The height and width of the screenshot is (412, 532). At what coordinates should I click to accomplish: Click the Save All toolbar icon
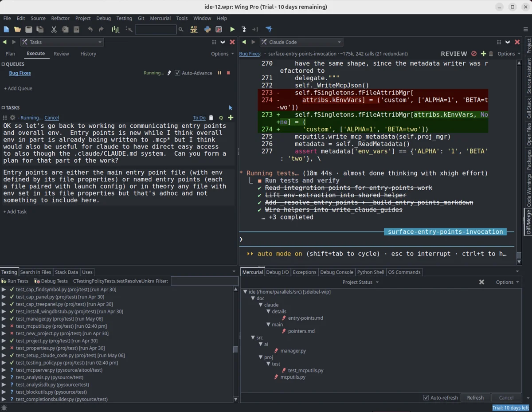coord(40,29)
